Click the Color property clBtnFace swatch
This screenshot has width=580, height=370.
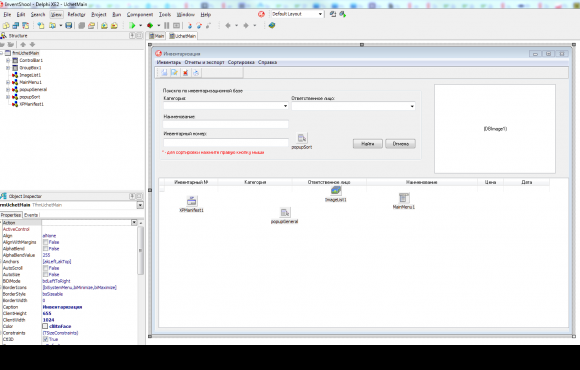(45, 326)
